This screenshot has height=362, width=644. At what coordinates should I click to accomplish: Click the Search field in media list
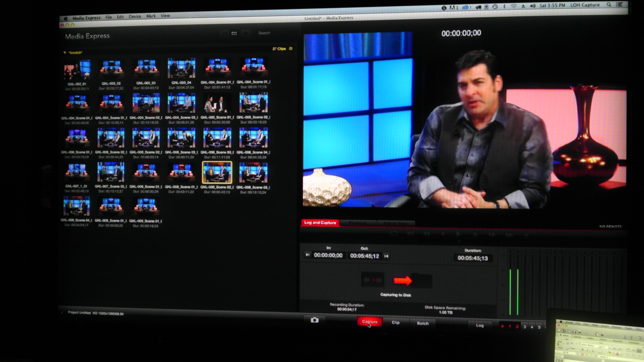[264, 33]
